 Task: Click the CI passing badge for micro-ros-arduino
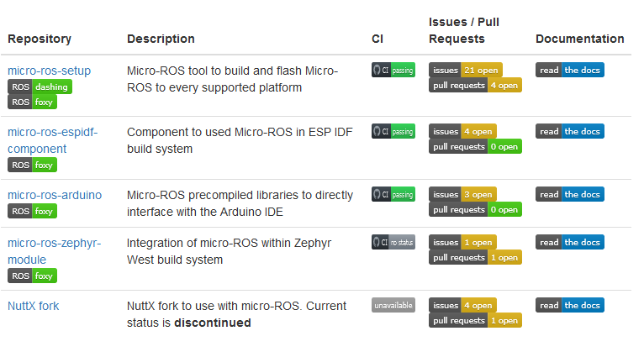393,194
